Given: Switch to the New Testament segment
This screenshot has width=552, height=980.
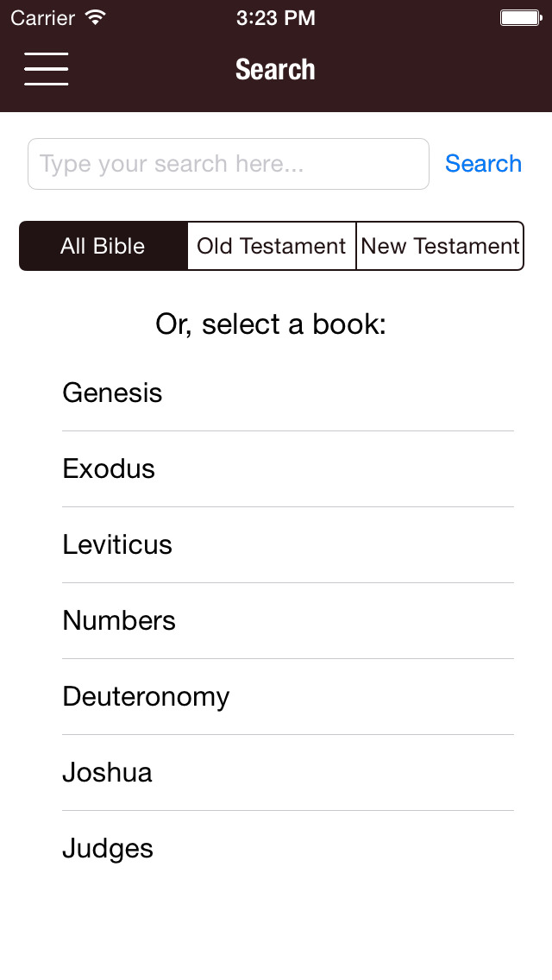Looking at the screenshot, I should click(440, 246).
